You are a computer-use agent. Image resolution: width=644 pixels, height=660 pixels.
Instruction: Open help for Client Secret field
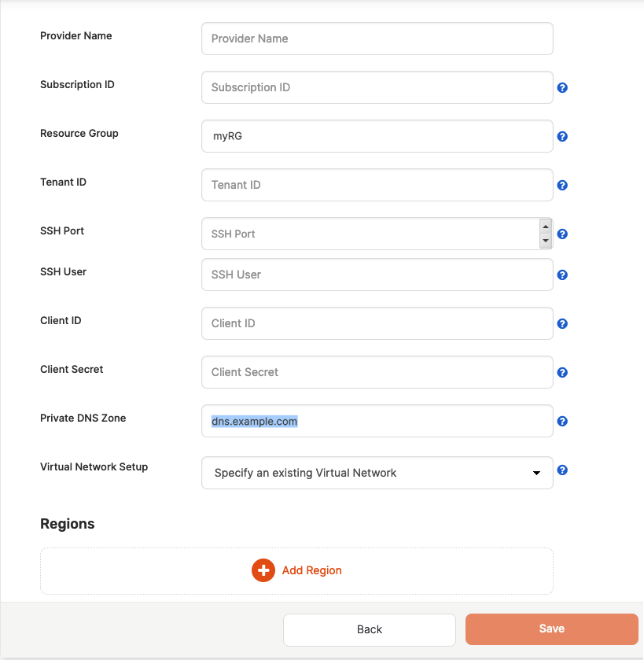pos(562,372)
